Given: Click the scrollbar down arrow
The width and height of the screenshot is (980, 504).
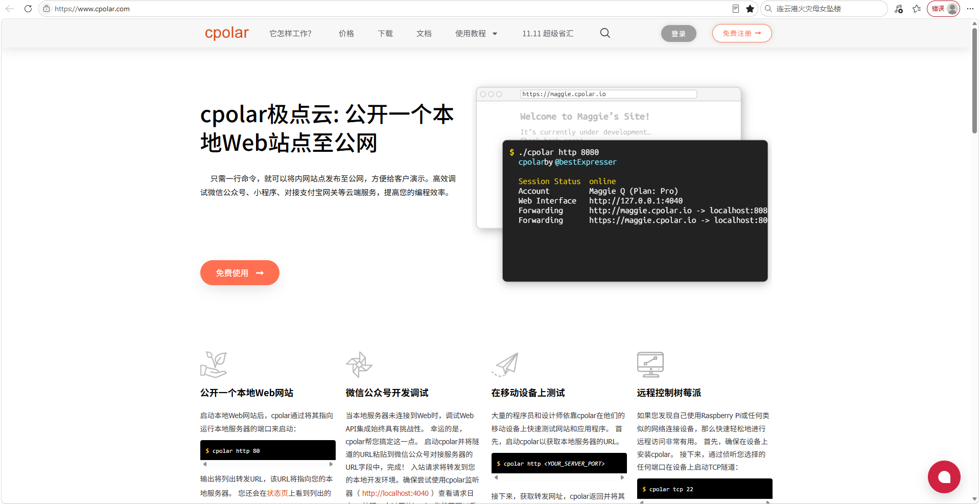Looking at the screenshot, I should coord(975,499).
